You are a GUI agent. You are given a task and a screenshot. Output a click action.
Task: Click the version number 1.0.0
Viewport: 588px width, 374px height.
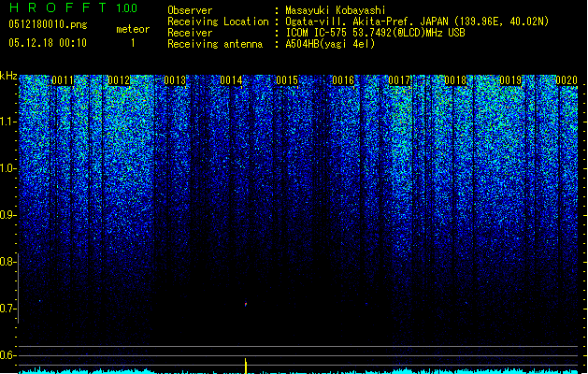126,7
